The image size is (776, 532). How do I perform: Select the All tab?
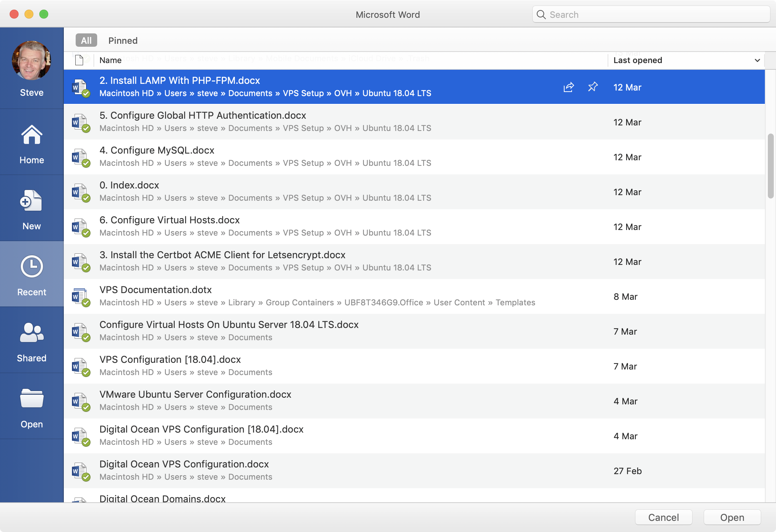point(86,40)
